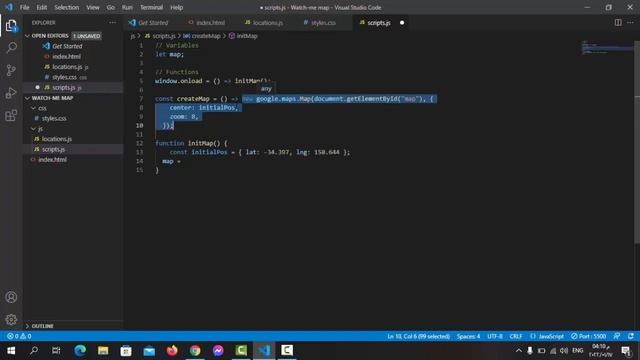640x360 pixels.
Task: Open the Manage gear menu
Action: pyautogui.click(x=11, y=319)
